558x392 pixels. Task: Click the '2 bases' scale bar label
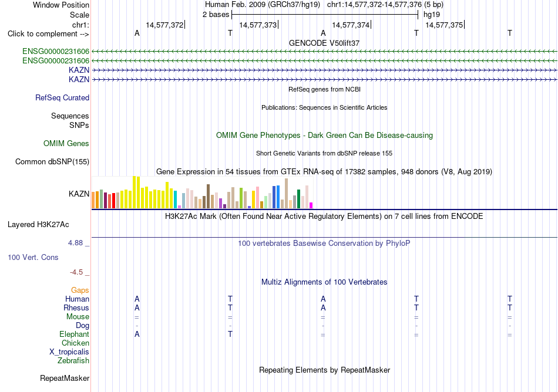[216, 15]
